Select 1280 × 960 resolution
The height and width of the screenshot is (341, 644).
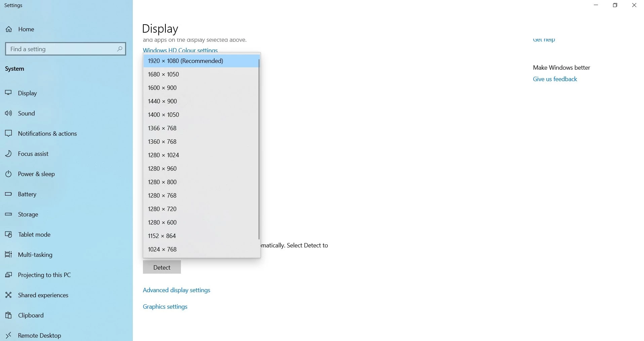pos(201,169)
